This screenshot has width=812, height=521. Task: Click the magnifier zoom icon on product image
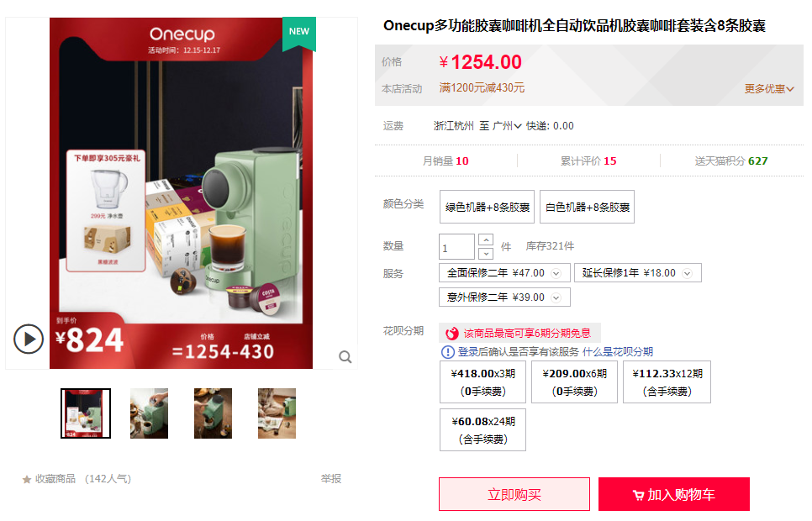click(345, 357)
